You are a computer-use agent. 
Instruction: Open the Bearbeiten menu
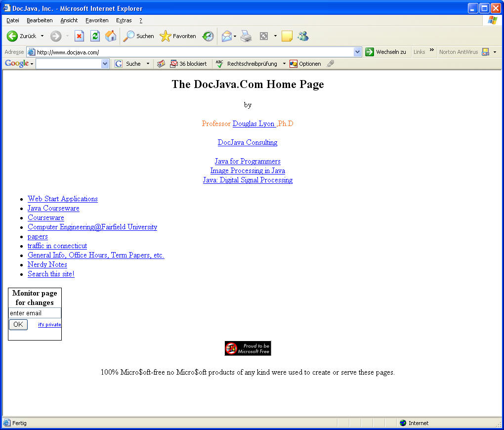[40, 20]
